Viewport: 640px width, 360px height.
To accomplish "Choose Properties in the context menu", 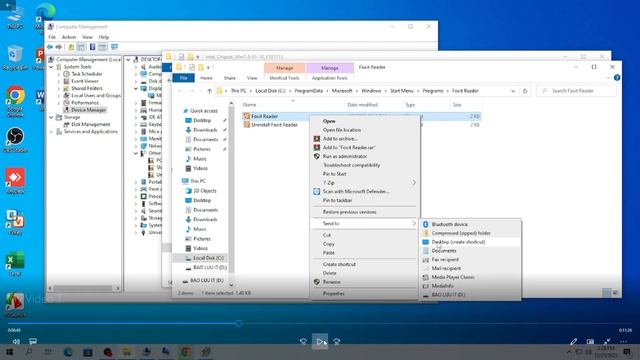I will coord(334,293).
